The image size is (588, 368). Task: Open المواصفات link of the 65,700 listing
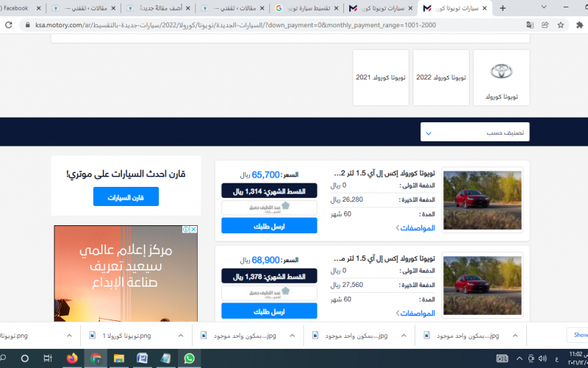(x=415, y=228)
